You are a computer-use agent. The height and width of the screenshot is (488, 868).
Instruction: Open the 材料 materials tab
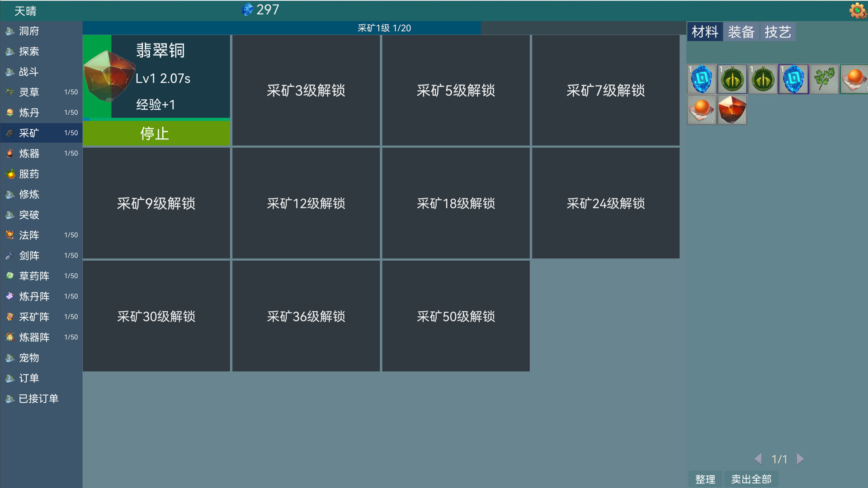click(704, 32)
